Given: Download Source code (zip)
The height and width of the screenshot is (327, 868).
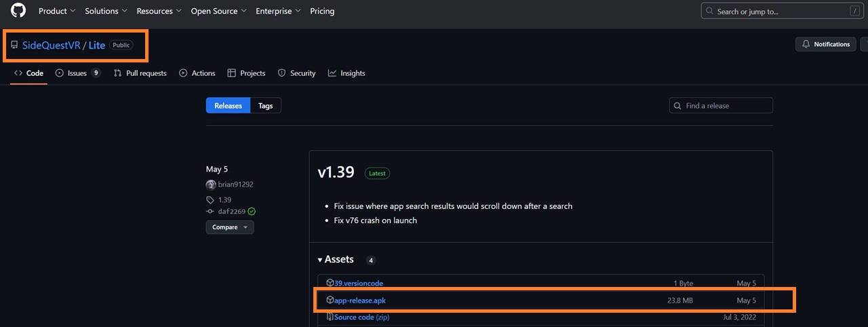Looking at the screenshot, I should (x=361, y=317).
